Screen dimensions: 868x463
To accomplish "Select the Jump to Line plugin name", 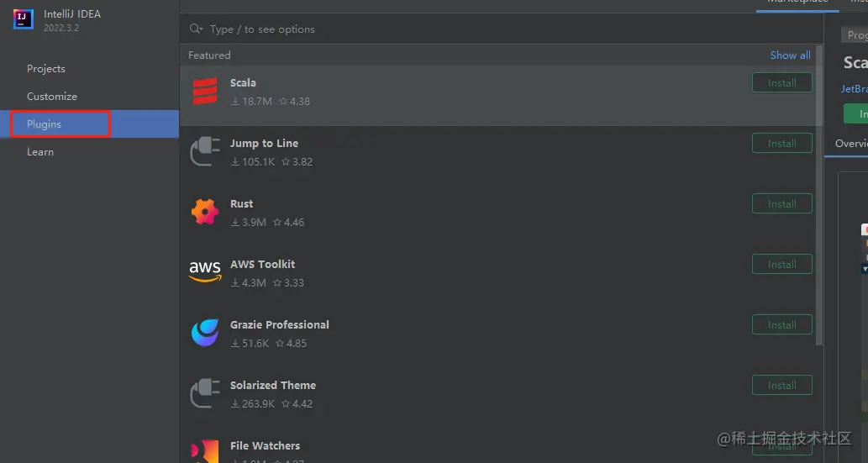I will (264, 143).
